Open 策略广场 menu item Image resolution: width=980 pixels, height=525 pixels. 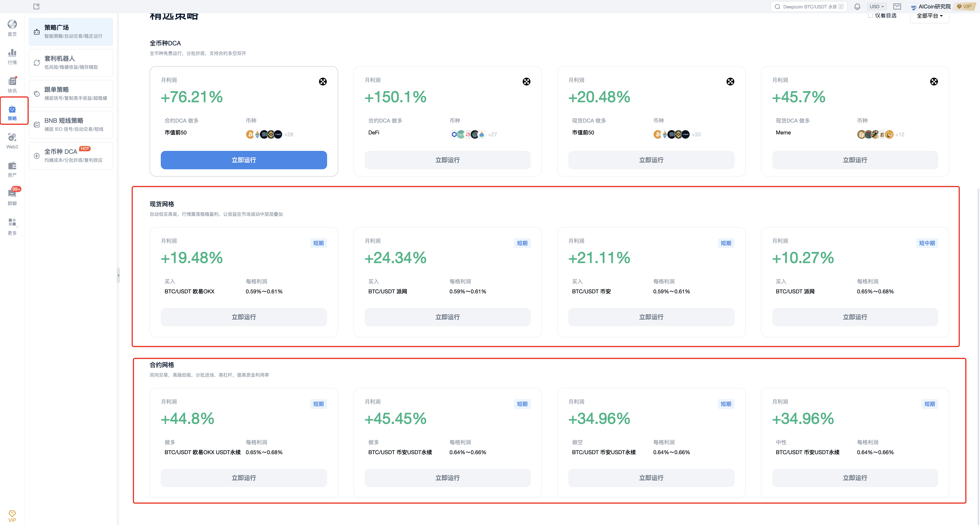[x=71, y=32]
